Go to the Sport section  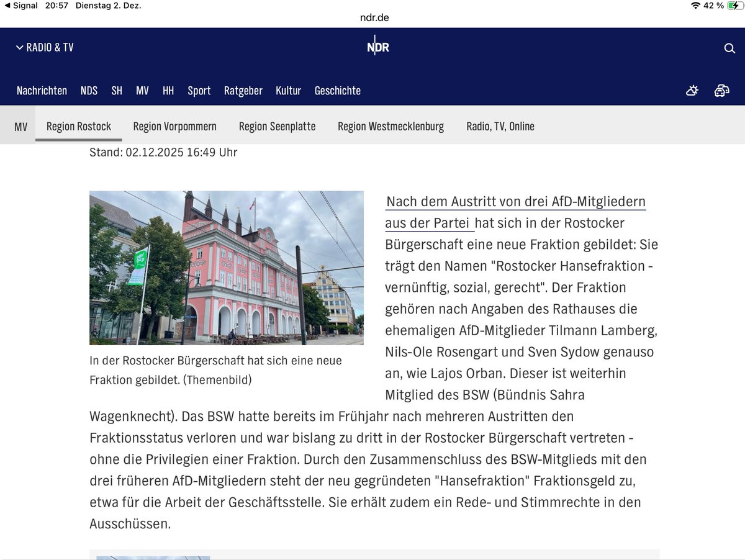pyautogui.click(x=199, y=90)
